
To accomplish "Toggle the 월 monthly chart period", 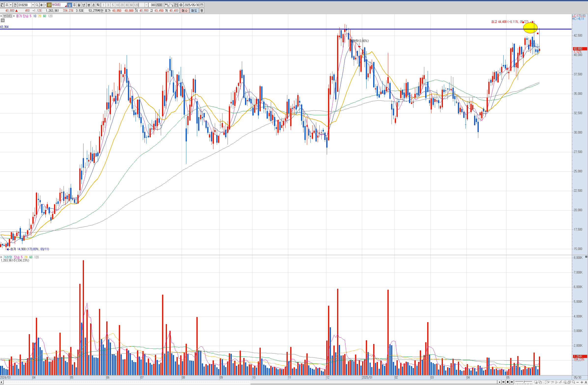I will [x=79, y=5].
